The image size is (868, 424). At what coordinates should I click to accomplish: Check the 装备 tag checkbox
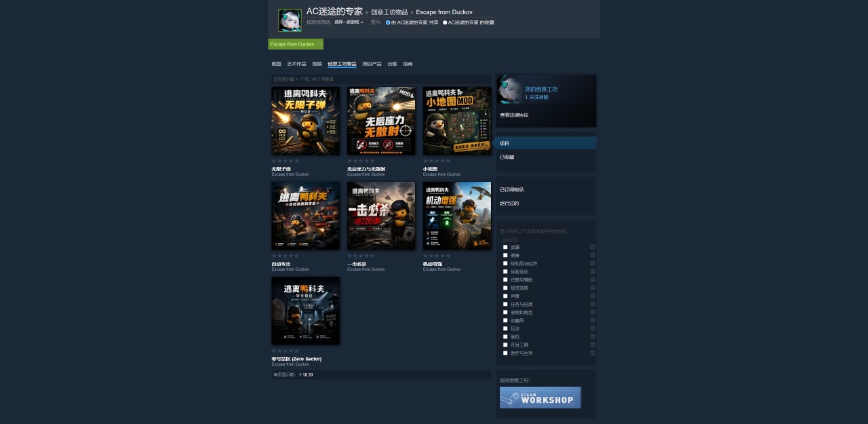(x=505, y=255)
